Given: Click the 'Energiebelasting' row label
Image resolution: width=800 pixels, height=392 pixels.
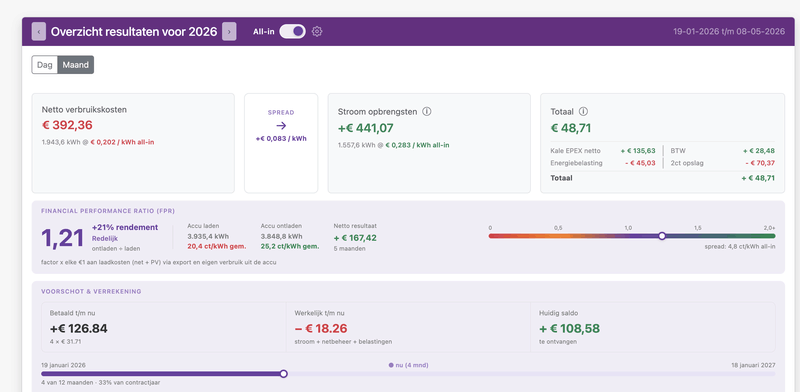Looking at the screenshot, I should click(577, 163).
